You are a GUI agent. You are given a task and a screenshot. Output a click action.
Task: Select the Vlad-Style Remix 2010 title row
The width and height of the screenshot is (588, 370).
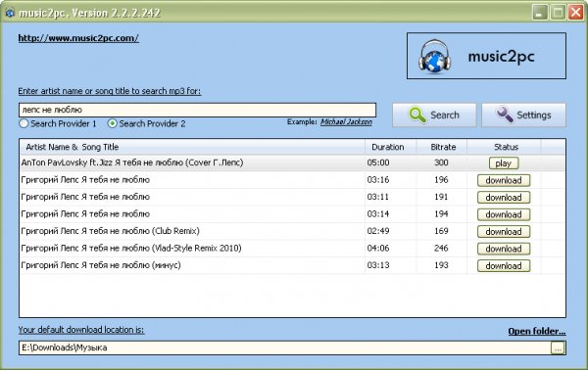pos(131,248)
